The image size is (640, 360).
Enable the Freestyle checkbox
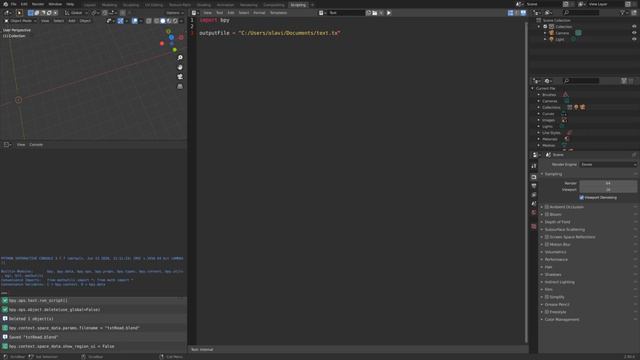point(547,312)
